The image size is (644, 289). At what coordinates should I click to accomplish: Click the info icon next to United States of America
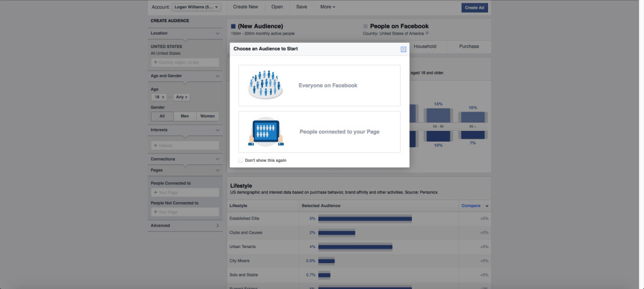click(427, 33)
